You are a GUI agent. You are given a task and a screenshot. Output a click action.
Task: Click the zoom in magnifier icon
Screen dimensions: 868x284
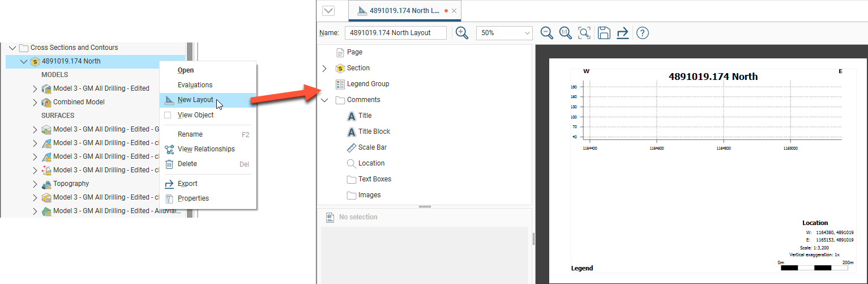click(462, 33)
